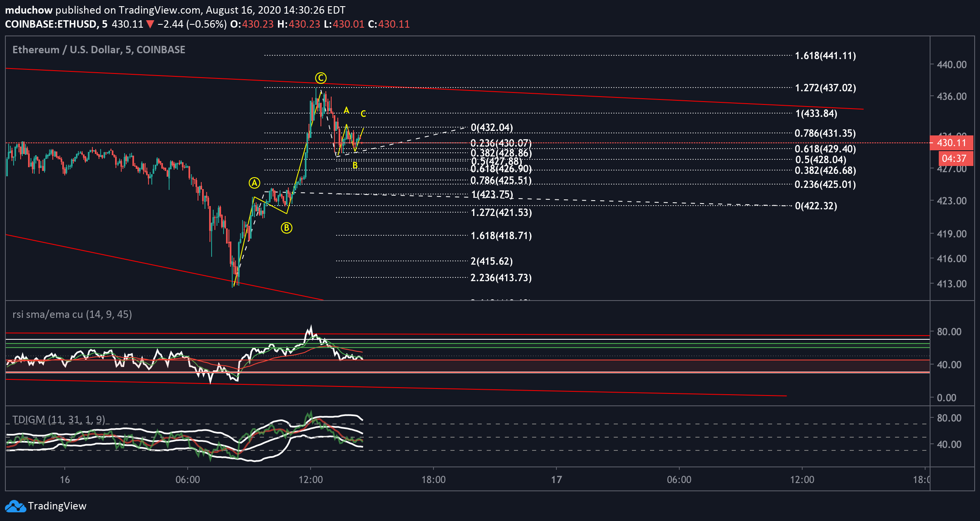The width and height of the screenshot is (980, 521).
Task: Click the mduchow author name
Action: click(x=28, y=10)
